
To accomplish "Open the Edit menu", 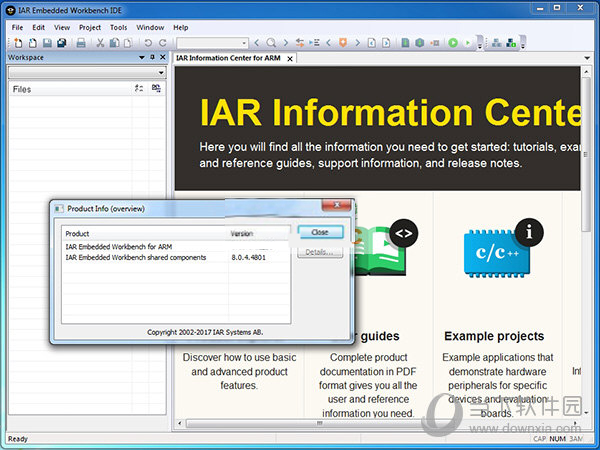I will click(x=38, y=28).
